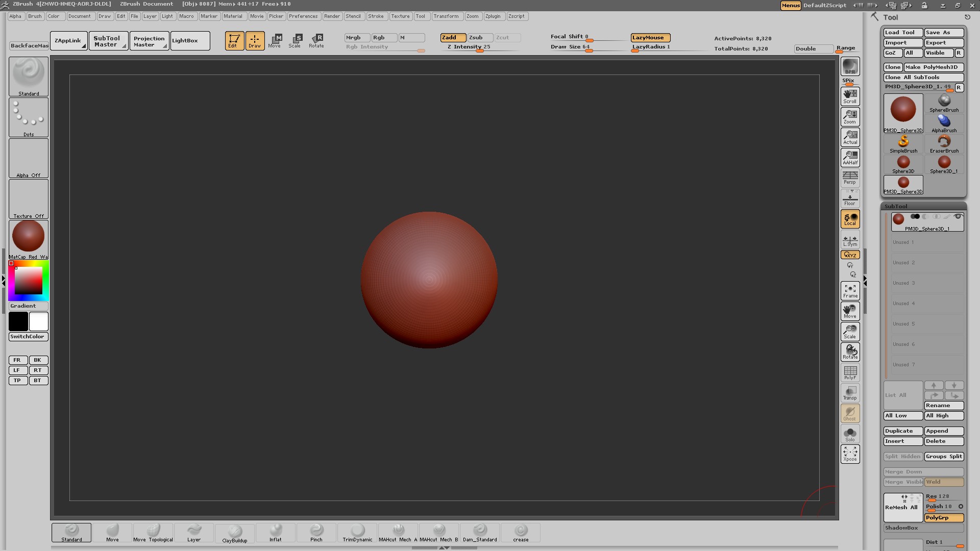Toggle the Persp perspective button
980x551 pixels.
pos(850,178)
